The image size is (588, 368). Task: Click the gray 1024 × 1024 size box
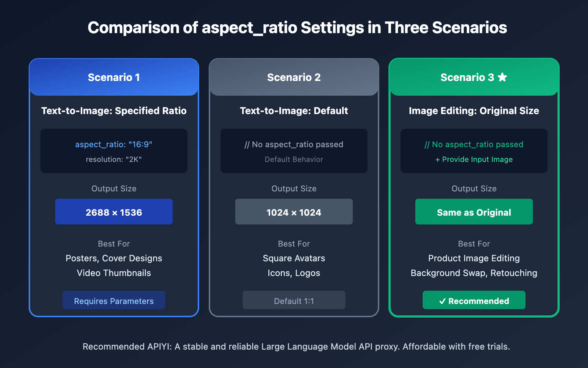[x=294, y=212]
